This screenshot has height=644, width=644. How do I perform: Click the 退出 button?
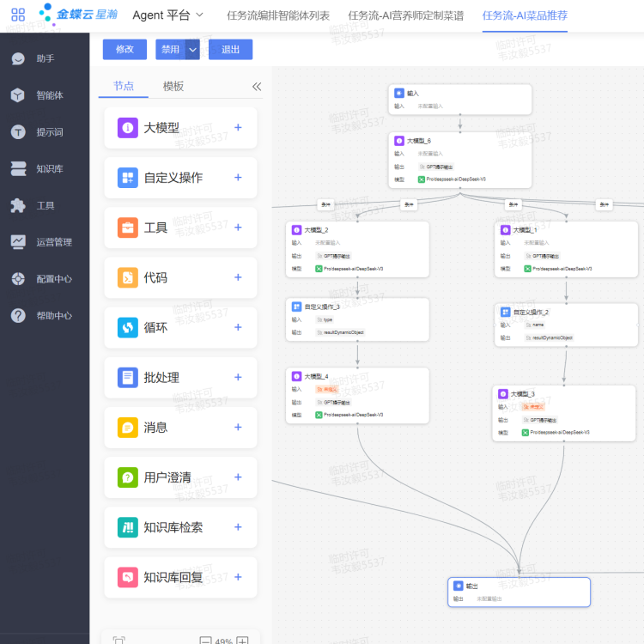click(x=230, y=50)
